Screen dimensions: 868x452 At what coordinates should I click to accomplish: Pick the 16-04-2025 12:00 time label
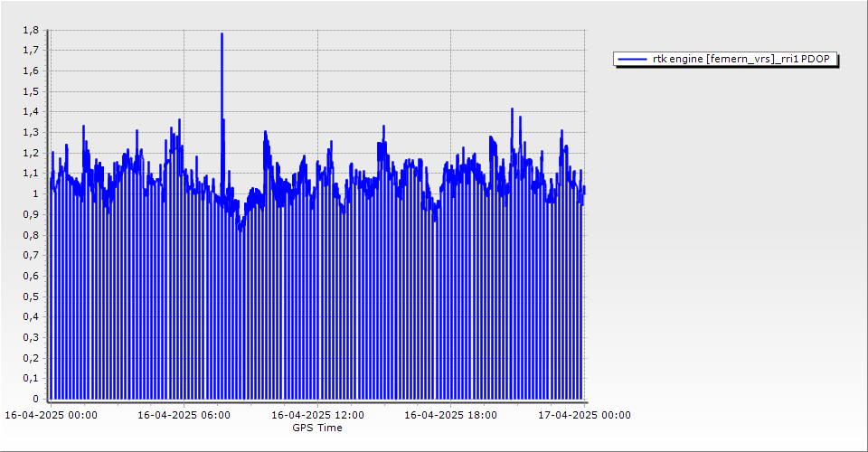[318, 416]
